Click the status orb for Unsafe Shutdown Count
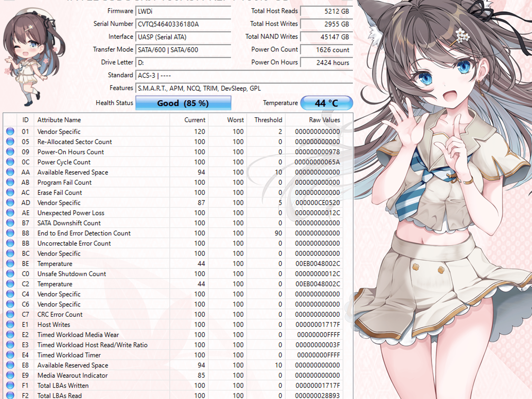The height and width of the screenshot is (399, 532). coord(10,274)
